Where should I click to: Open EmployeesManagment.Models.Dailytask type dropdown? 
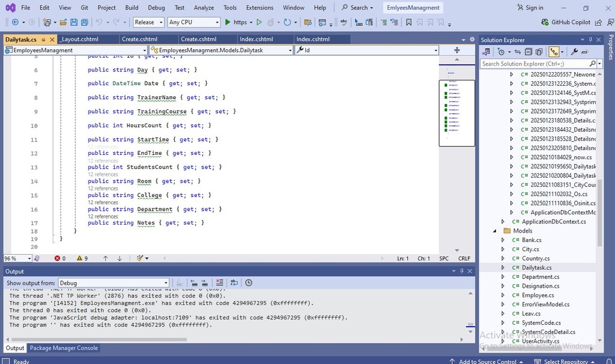221,50
